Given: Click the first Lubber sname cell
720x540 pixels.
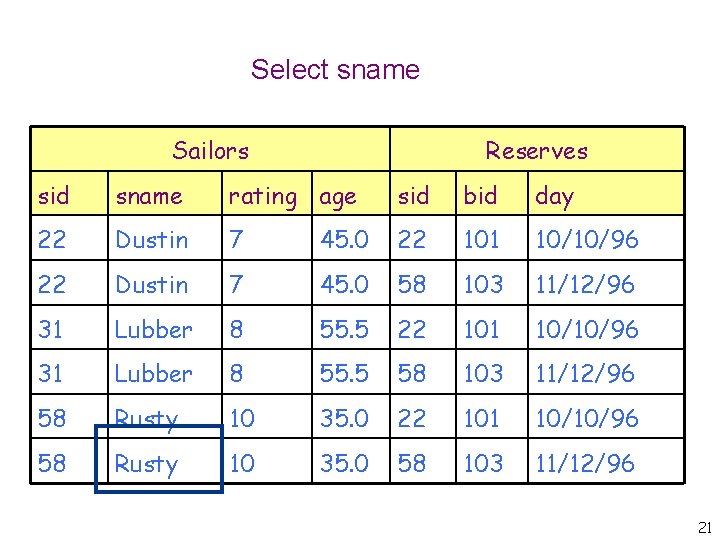Looking at the screenshot, I should coord(154,329).
